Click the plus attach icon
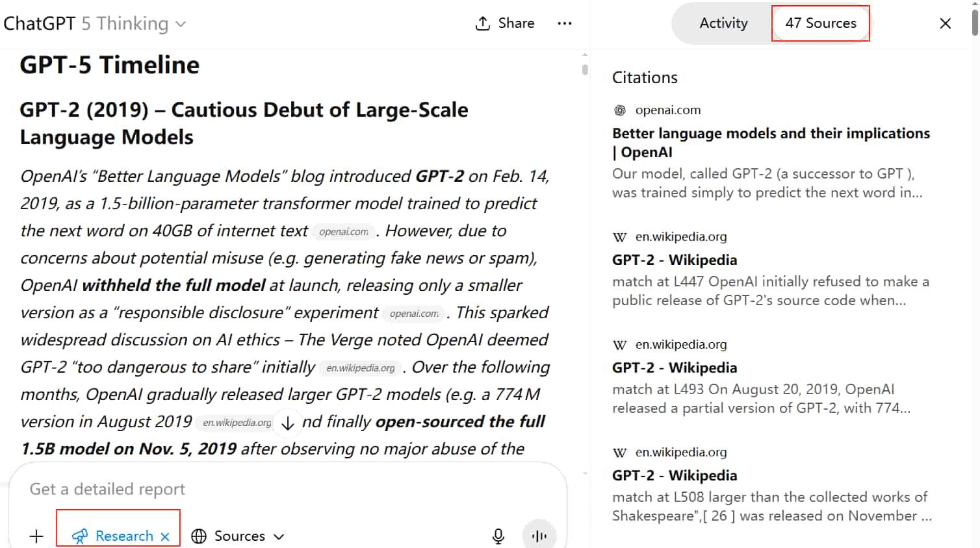Image resolution: width=980 pixels, height=548 pixels. [36, 536]
